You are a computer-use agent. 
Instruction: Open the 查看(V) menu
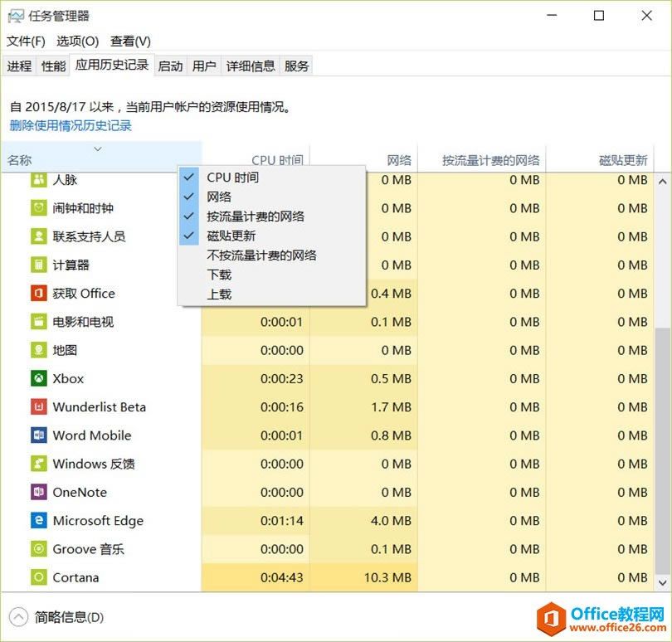click(130, 41)
